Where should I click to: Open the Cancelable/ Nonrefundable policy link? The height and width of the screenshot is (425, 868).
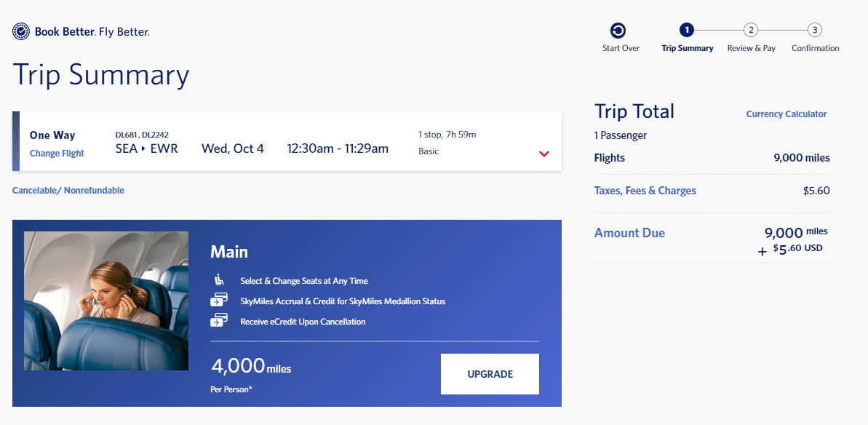coord(68,191)
